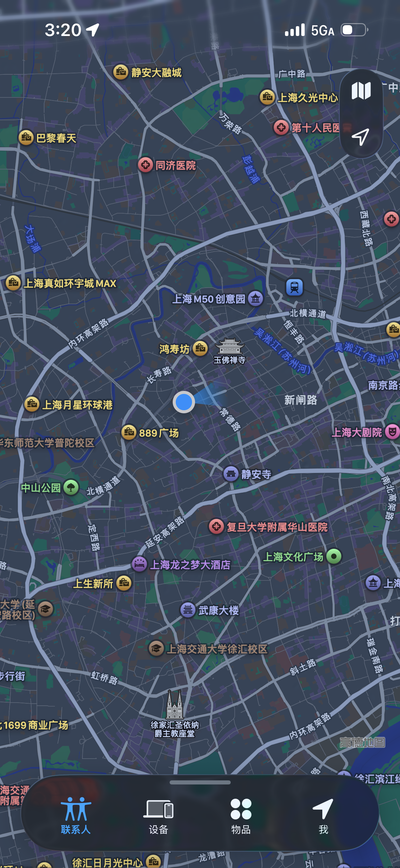Screen dimensions: 400x868
Task: Tap the 彭越浦 river label
Action: (251, 169)
